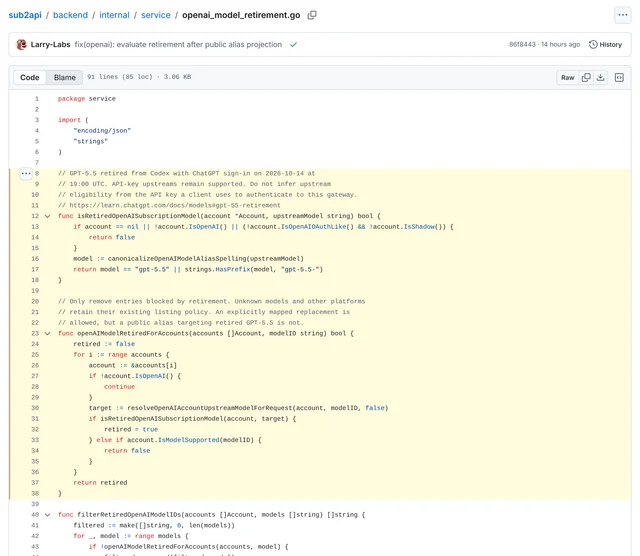Open Larry-Labs author profile link

(x=50, y=44)
